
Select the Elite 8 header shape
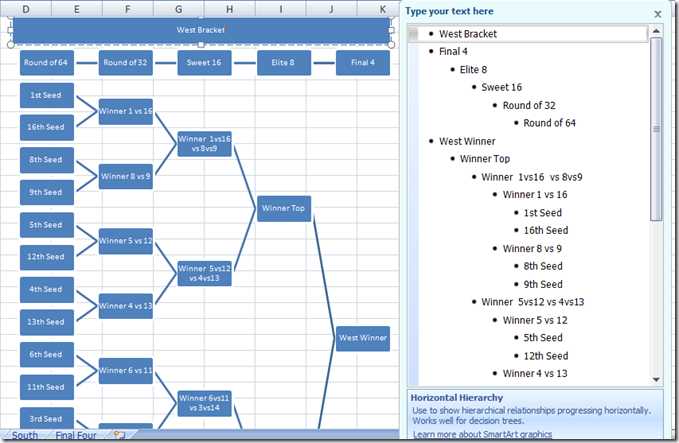(284, 62)
